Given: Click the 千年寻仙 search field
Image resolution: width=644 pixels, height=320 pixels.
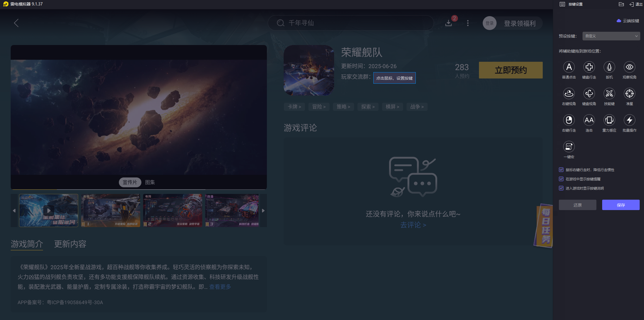Looking at the screenshot, I should 351,23.
